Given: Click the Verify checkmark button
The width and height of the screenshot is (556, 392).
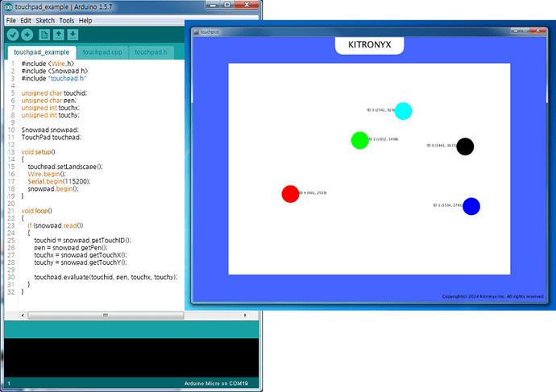Looking at the screenshot, I should coord(13,35).
